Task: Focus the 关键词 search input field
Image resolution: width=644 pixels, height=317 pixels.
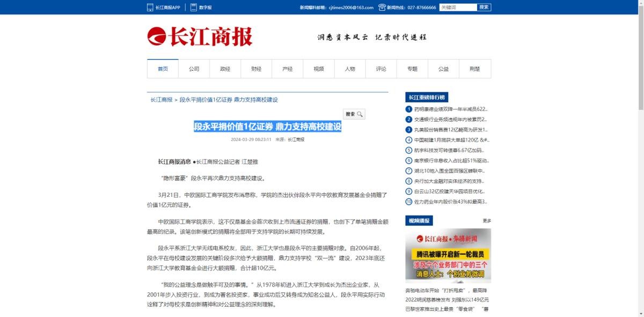Action: [457, 8]
